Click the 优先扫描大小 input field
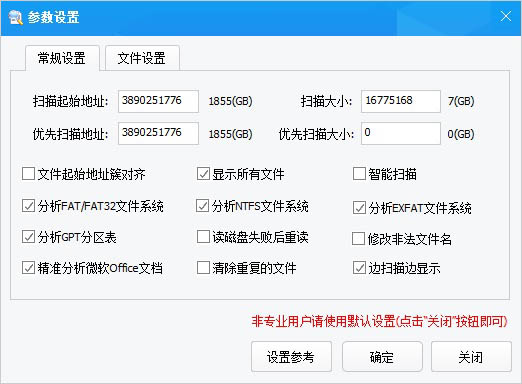The image size is (522, 384). [401, 133]
